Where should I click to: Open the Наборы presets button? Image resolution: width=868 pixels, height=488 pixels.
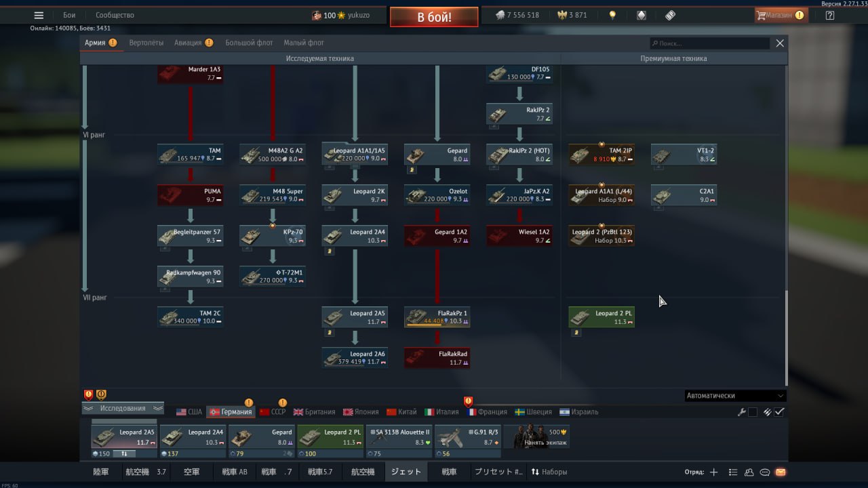pyautogui.click(x=549, y=472)
